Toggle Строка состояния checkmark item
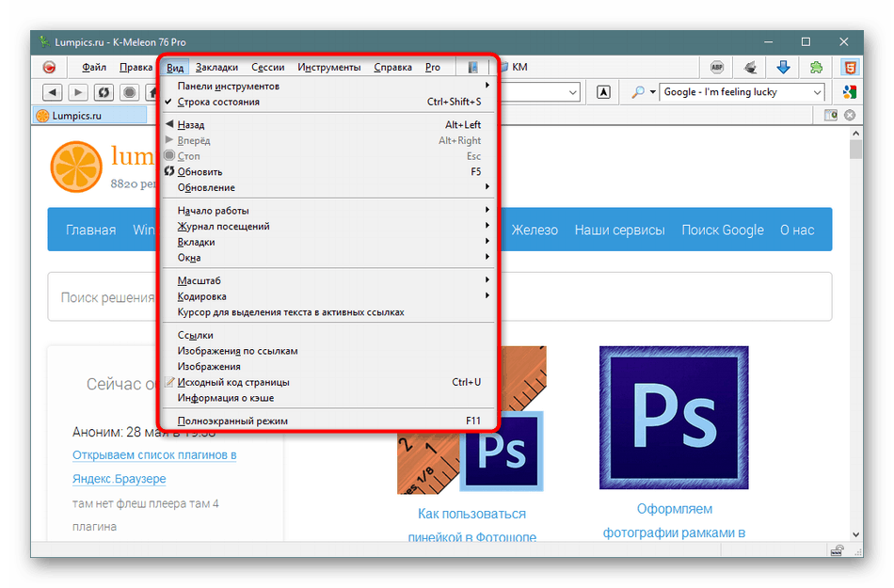The height and width of the screenshot is (588, 894). pyautogui.click(x=327, y=102)
